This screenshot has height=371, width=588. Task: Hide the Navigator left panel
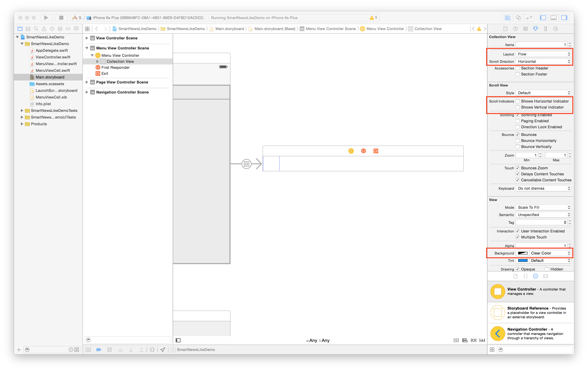[543, 18]
